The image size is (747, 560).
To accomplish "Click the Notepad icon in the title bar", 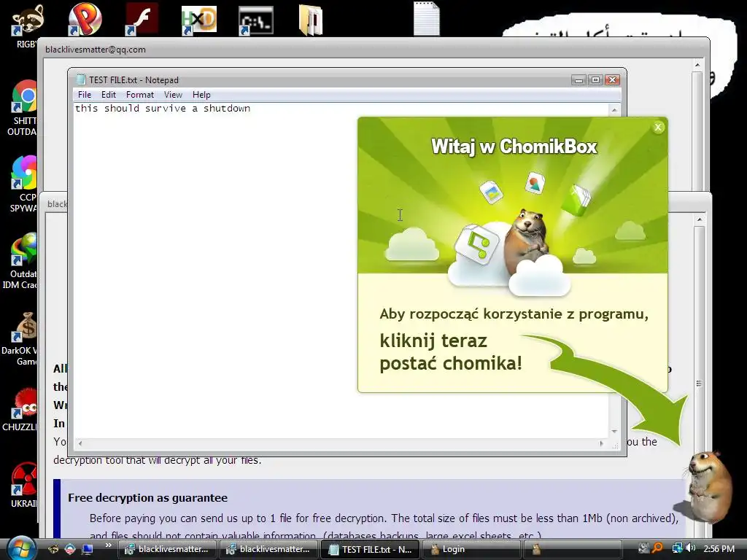I will (81, 79).
